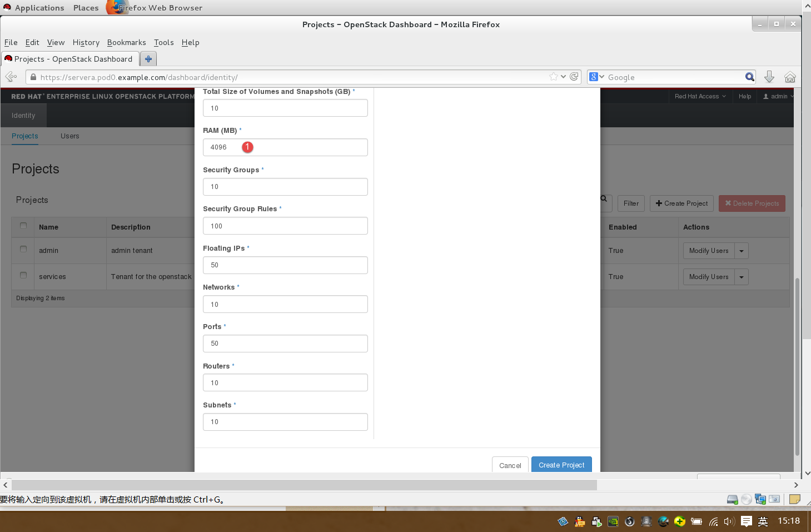Open the File menu

11,42
